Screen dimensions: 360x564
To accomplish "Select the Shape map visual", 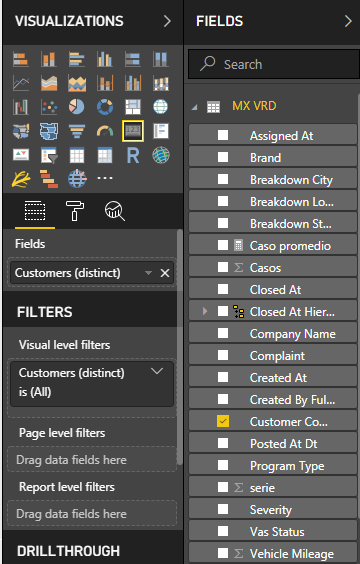I will pos(49,131).
